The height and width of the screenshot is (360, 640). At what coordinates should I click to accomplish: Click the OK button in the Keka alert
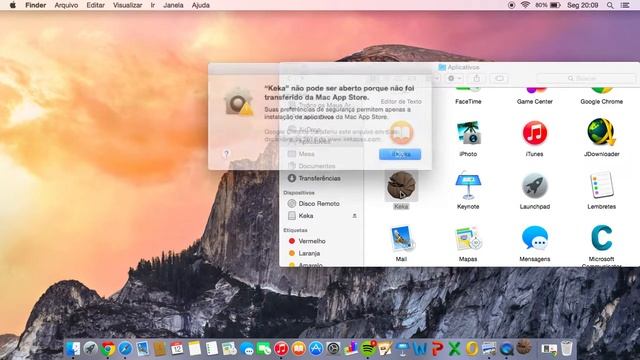(400, 154)
